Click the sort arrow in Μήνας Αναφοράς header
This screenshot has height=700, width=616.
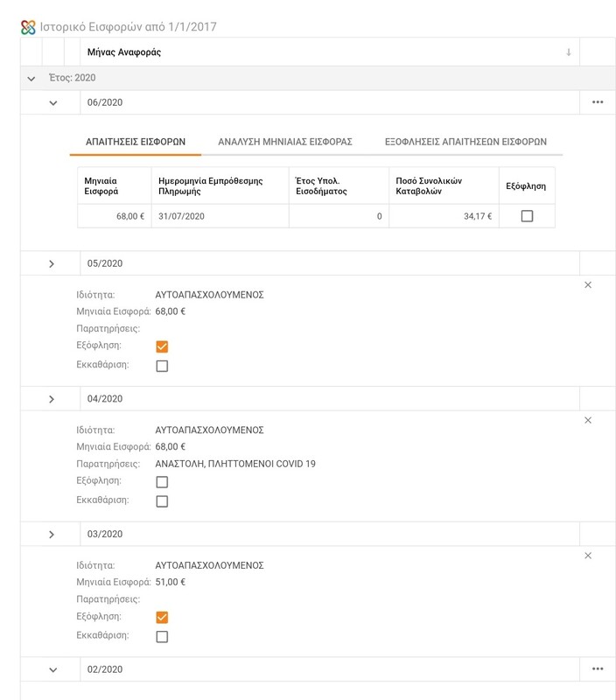[568, 52]
